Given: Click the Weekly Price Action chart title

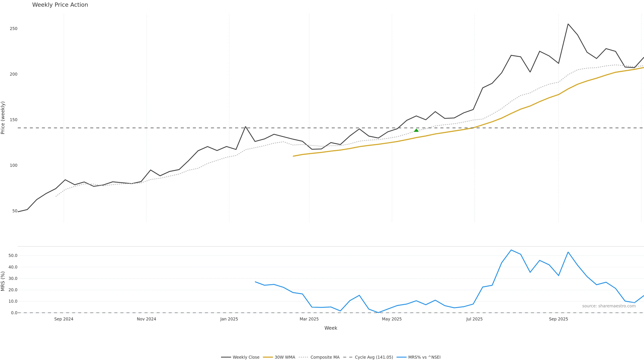Looking at the screenshot, I should [x=60, y=5].
